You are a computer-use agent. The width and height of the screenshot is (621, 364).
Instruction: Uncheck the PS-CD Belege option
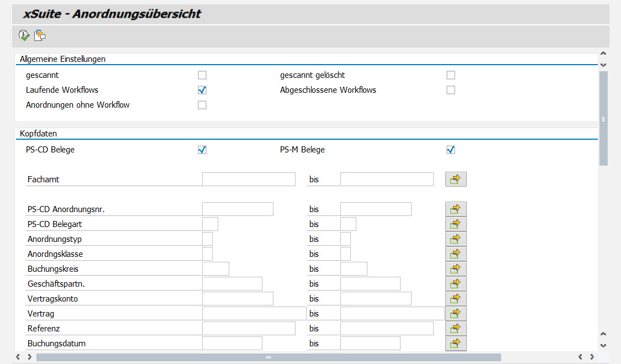[202, 149]
